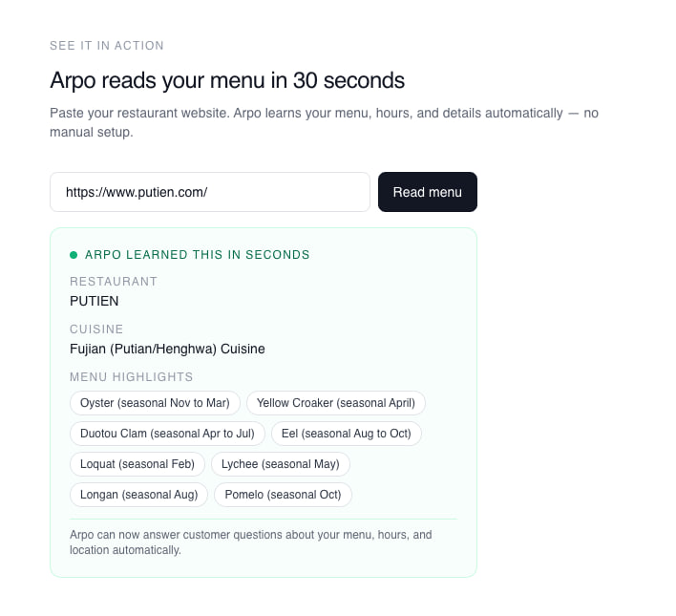Click the PUTIEN restaurant name
This screenshot has height=616, width=676.
[94, 301]
